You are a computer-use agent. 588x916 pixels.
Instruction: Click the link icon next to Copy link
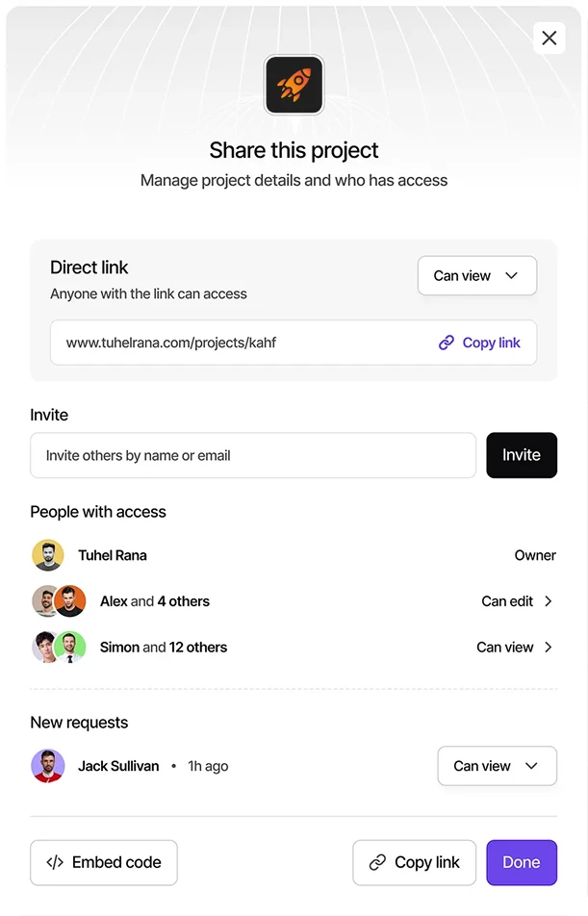tap(446, 343)
